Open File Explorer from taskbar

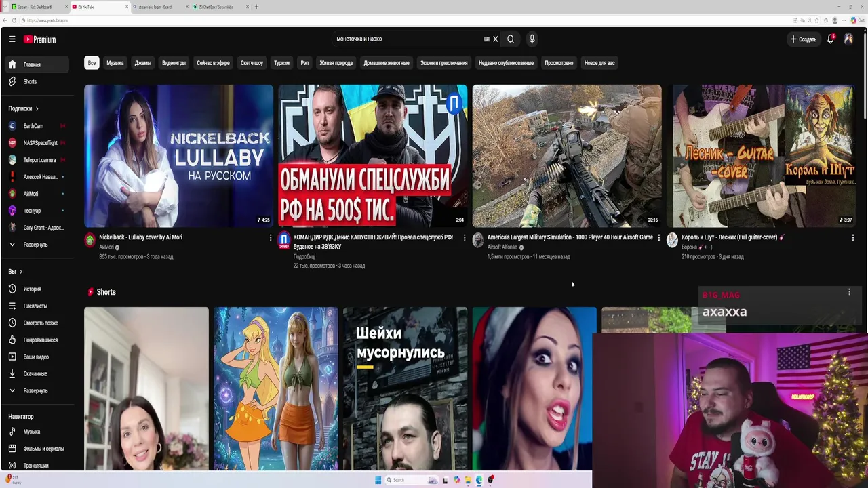click(468, 480)
